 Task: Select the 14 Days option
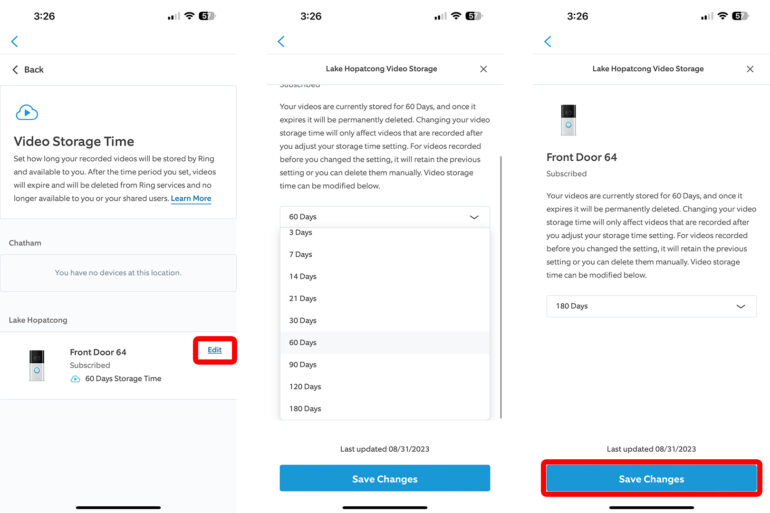point(303,277)
